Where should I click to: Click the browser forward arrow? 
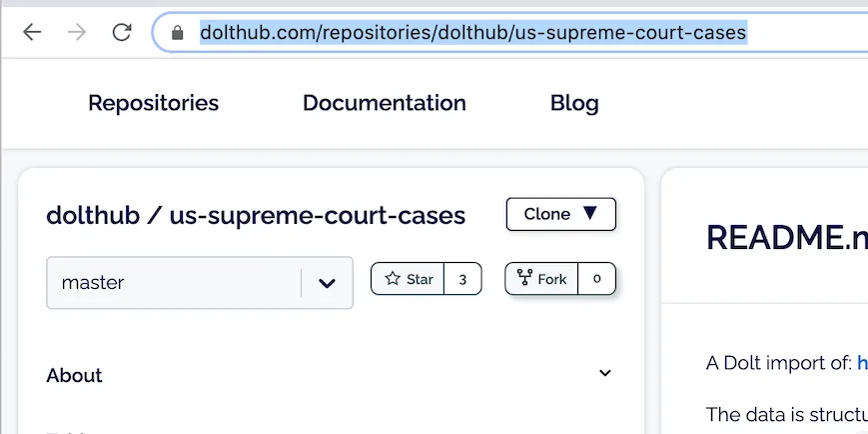tap(77, 32)
